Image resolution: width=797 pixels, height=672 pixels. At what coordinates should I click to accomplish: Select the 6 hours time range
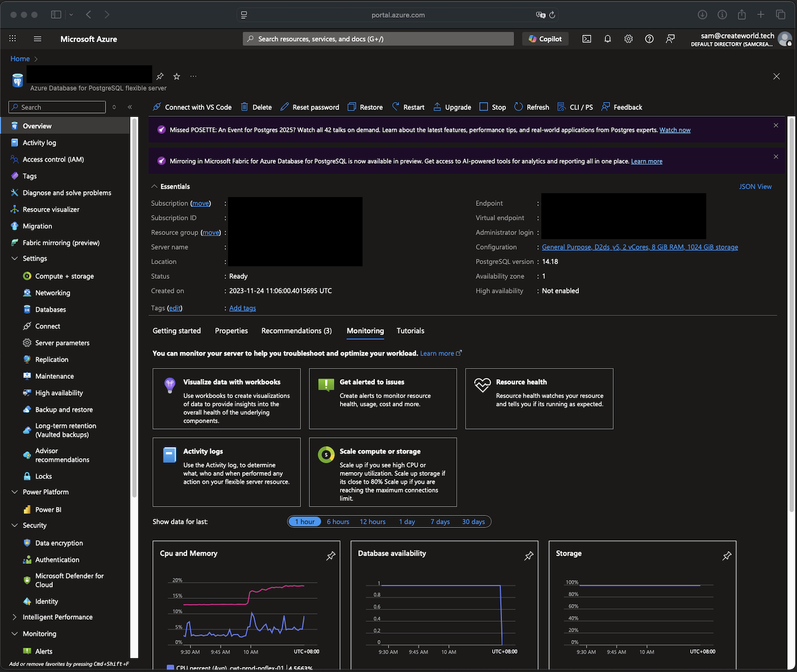pyautogui.click(x=338, y=521)
